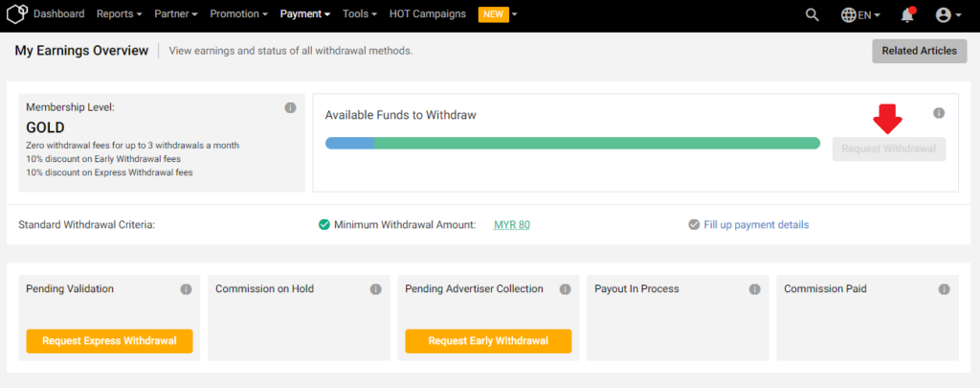
Task: Click the Membership Level info icon
Action: coord(290,107)
